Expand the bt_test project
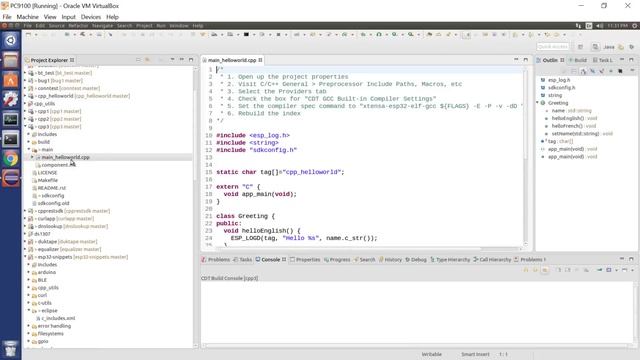 tap(25, 73)
